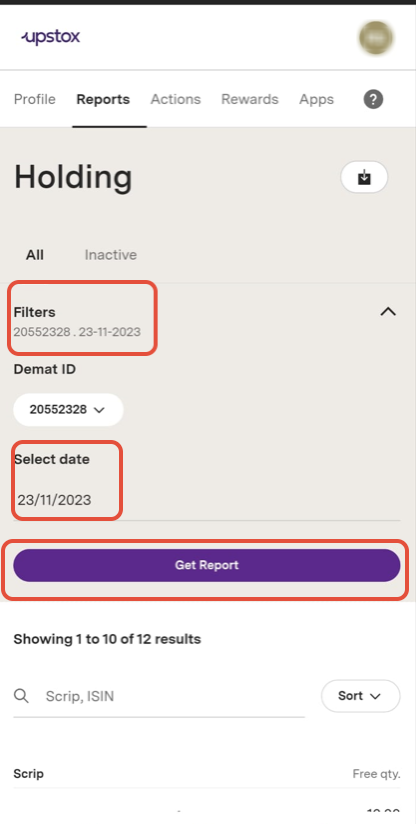Open the profile avatar menu
416x824 pixels.
[x=376, y=38]
